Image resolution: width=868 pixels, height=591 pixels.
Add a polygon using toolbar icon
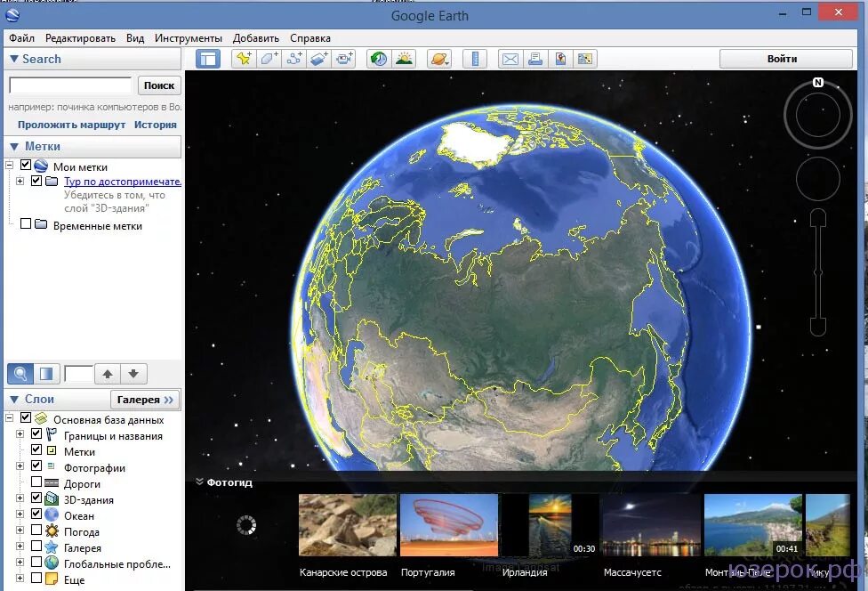click(269, 59)
